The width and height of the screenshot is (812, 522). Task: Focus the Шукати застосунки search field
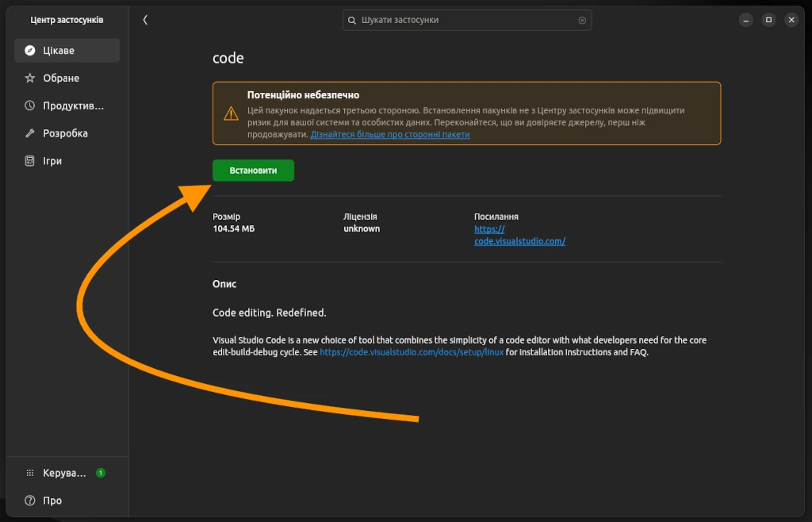point(466,20)
